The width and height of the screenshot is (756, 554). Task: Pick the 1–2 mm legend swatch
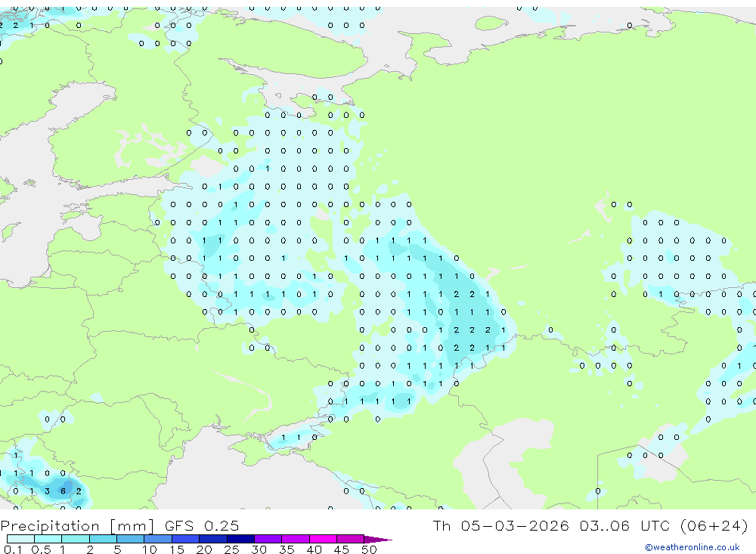click(75, 539)
